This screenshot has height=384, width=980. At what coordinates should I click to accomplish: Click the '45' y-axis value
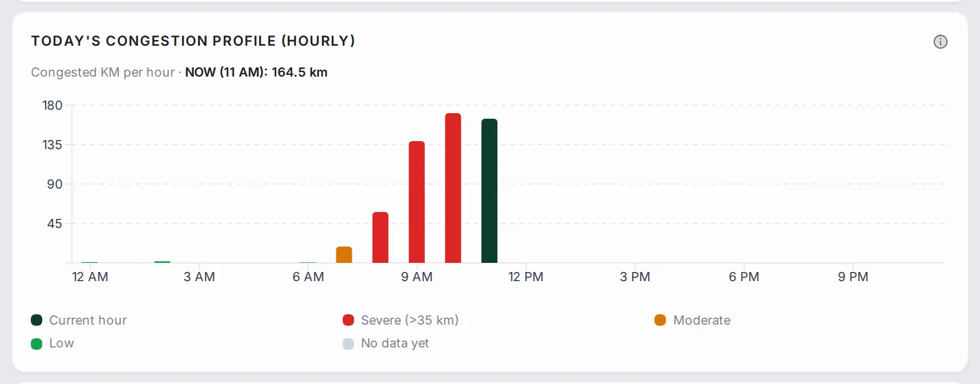[x=55, y=224]
